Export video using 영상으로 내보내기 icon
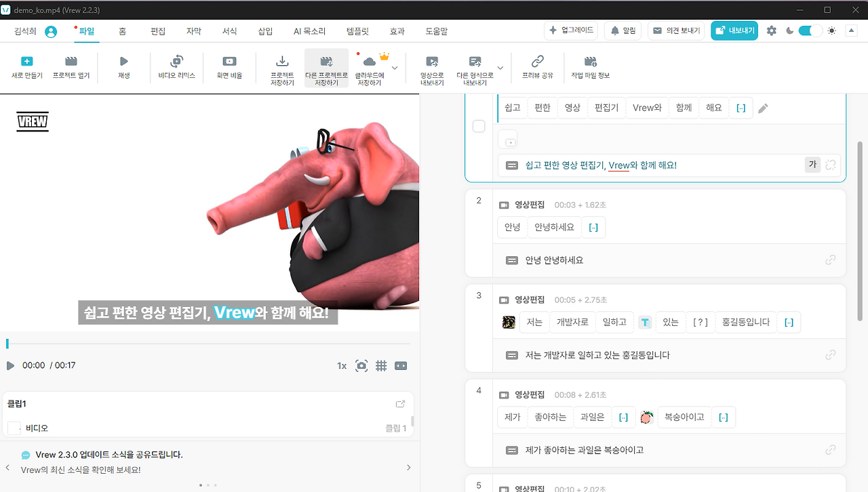868x492 pixels. pos(432,67)
